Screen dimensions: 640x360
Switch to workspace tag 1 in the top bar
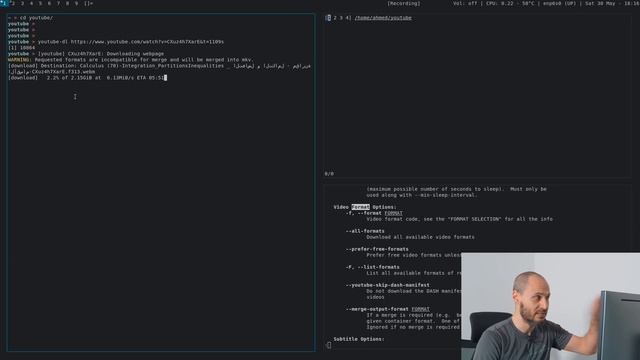point(4,3)
